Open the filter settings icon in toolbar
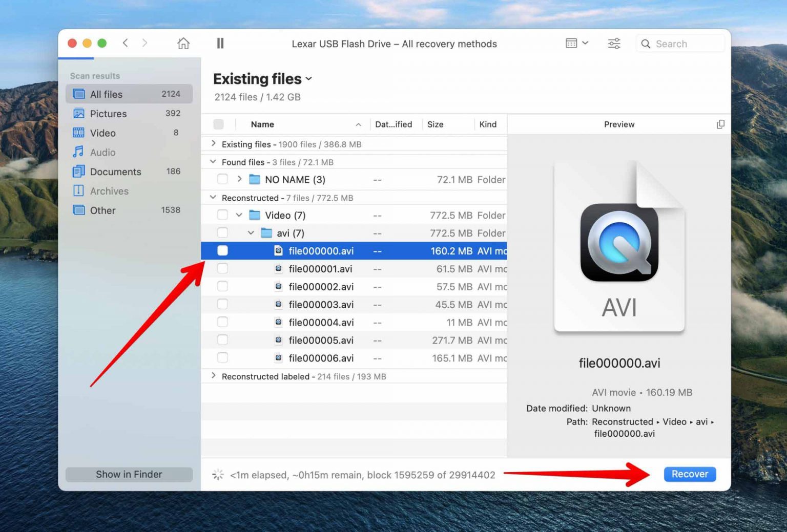The image size is (787, 532). [x=614, y=44]
